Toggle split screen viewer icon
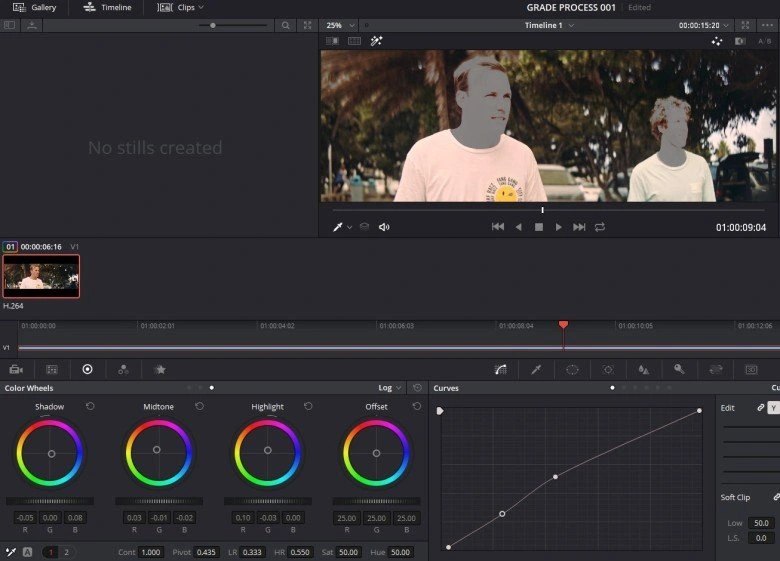Screen dimensions: 780x561 coord(354,41)
